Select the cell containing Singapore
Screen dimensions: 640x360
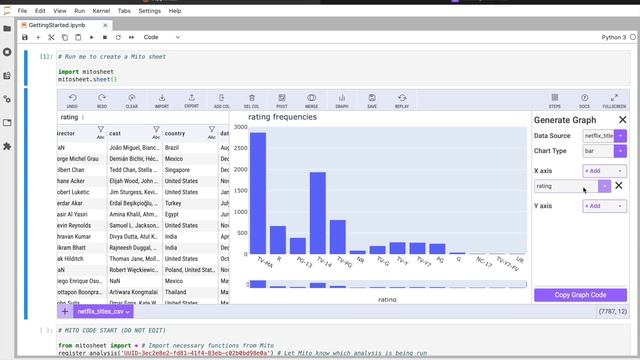click(x=190, y=170)
